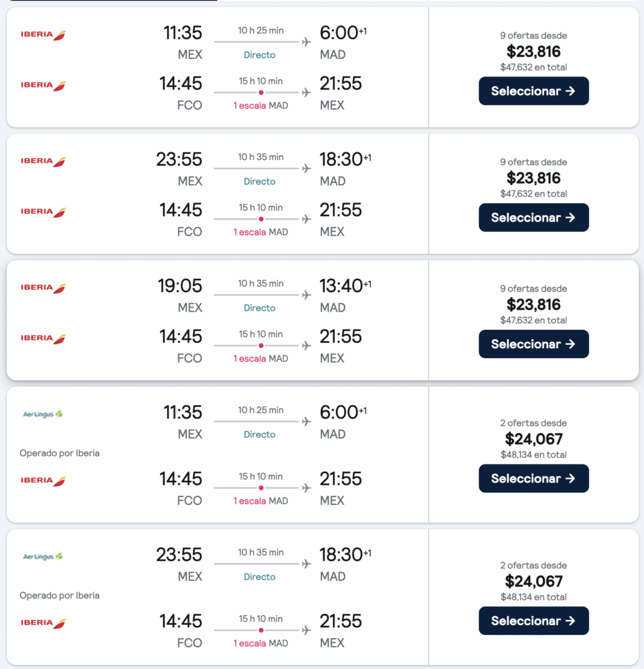Image resolution: width=644 pixels, height=669 pixels.
Task: Click the Aer Lingus logo on the 23:55 flight
Action: [x=43, y=557]
